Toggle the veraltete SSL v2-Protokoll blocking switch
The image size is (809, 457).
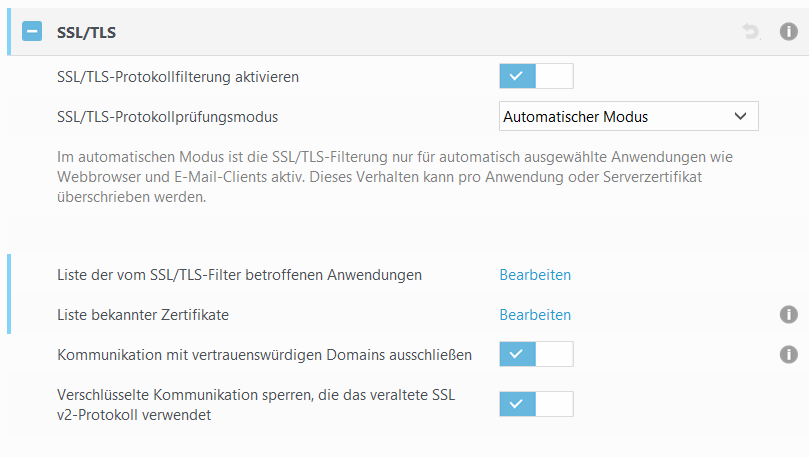pyautogui.click(x=536, y=404)
